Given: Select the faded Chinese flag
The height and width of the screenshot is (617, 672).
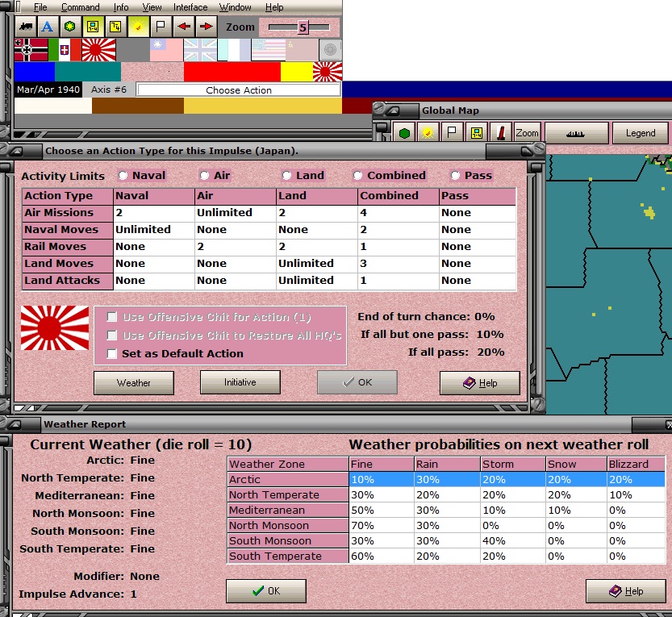Looking at the screenshot, I should pyautogui.click(x=166, y=50).
